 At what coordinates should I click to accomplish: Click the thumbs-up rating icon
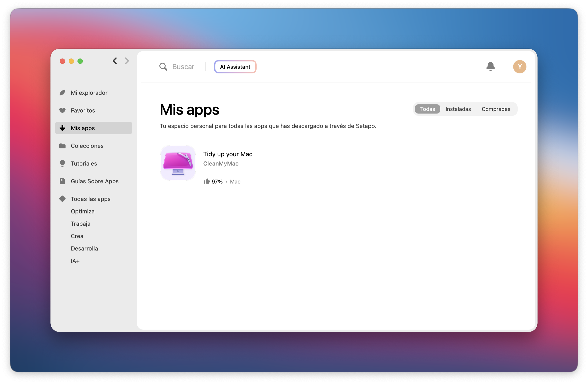point(207,181)
